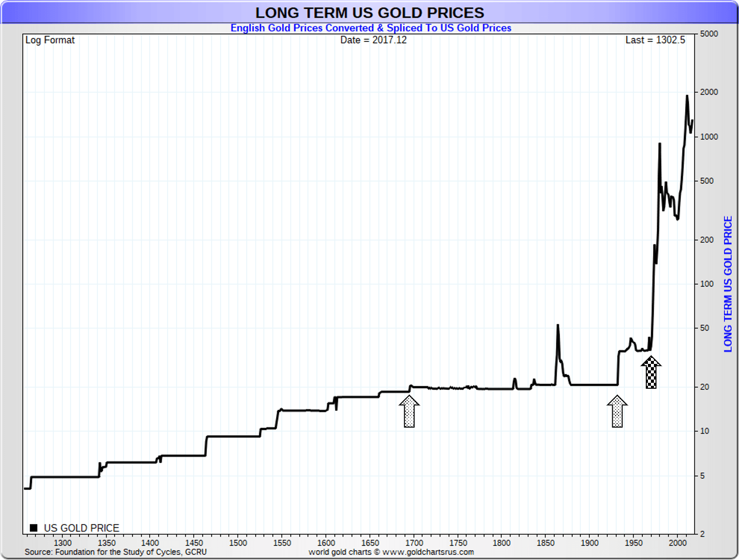Click the "500" price axis label
739x560 pixels.
coord(707,181)
